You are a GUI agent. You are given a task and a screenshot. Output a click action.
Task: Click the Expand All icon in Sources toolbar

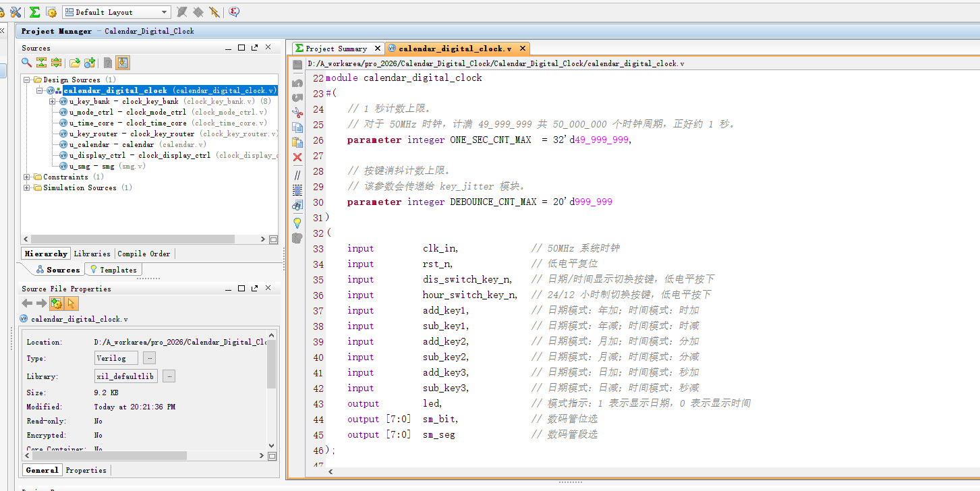point(56,63)
